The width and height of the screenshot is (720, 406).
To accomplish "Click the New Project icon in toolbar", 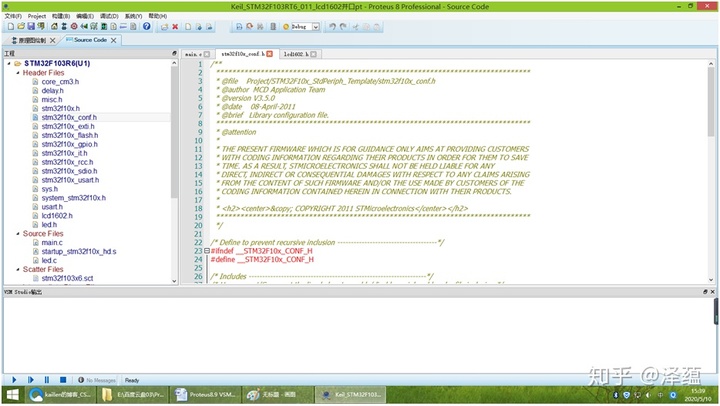I will [x=11, y=27].
